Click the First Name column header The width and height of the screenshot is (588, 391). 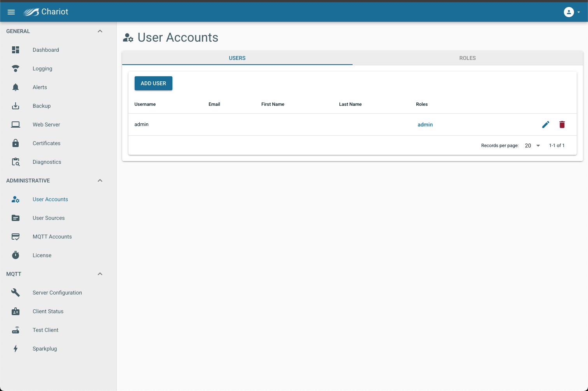[272, 104]
